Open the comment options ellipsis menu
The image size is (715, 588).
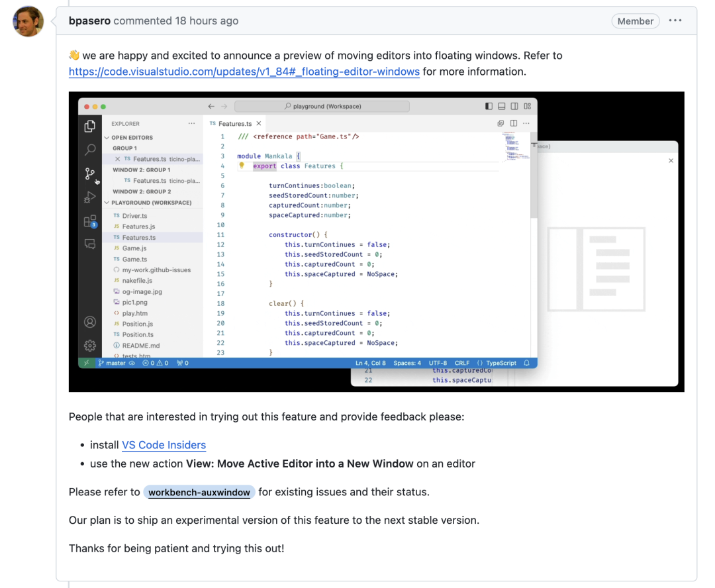(675, 21)
